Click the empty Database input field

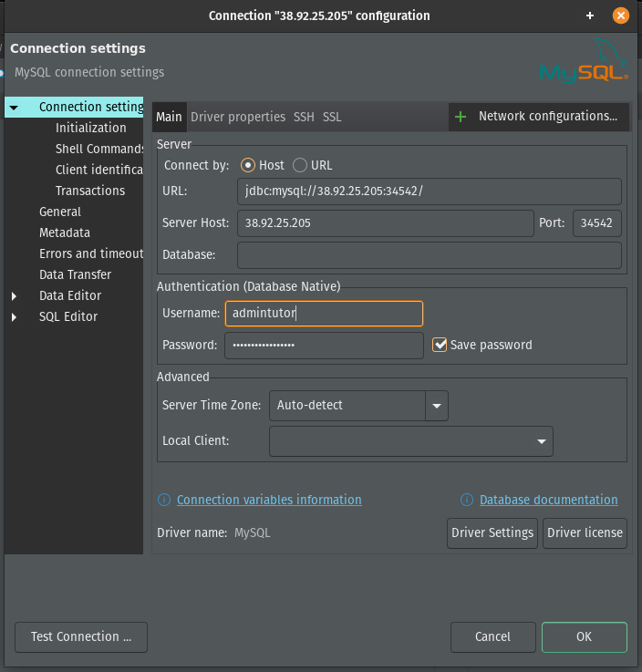430,255
